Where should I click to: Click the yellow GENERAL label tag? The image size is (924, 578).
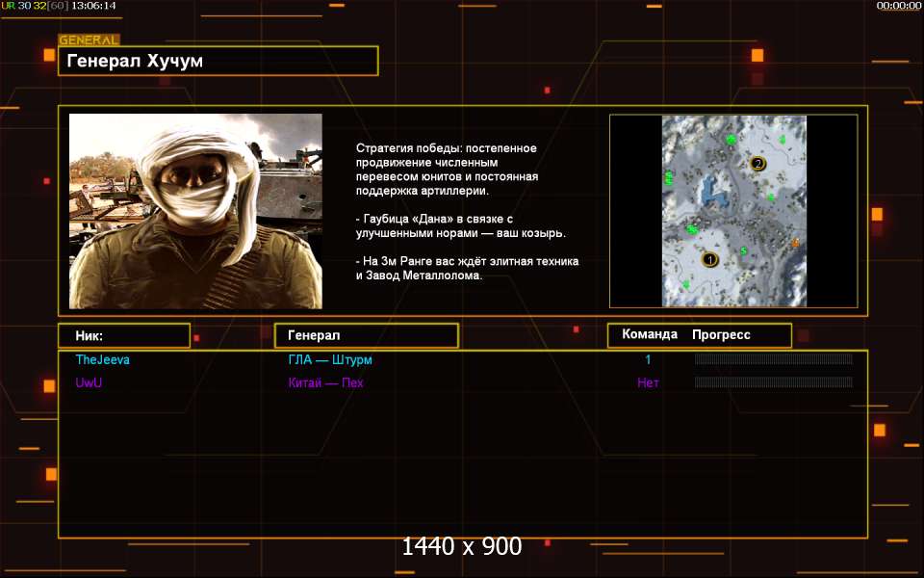tap(89, 40)
